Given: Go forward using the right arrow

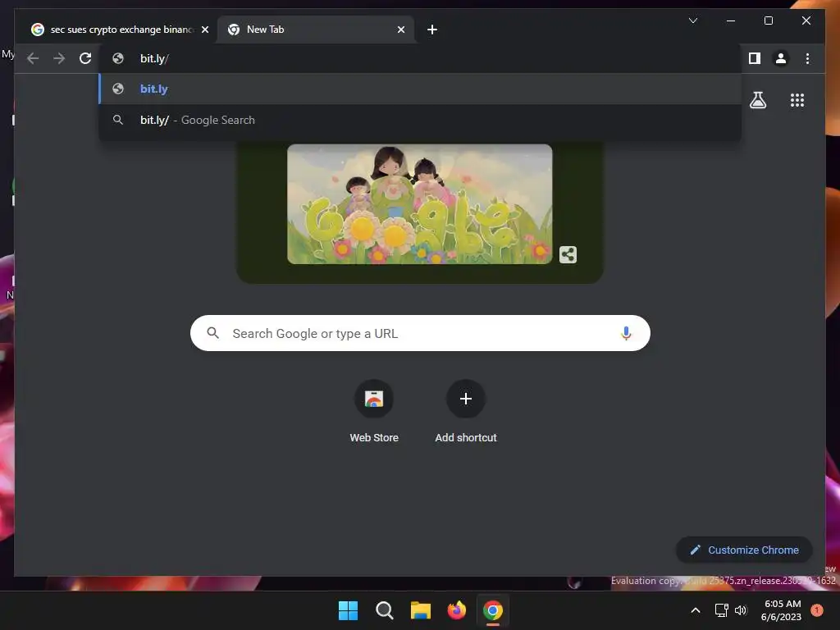Looking at the screenshot, I should point(59,58).
